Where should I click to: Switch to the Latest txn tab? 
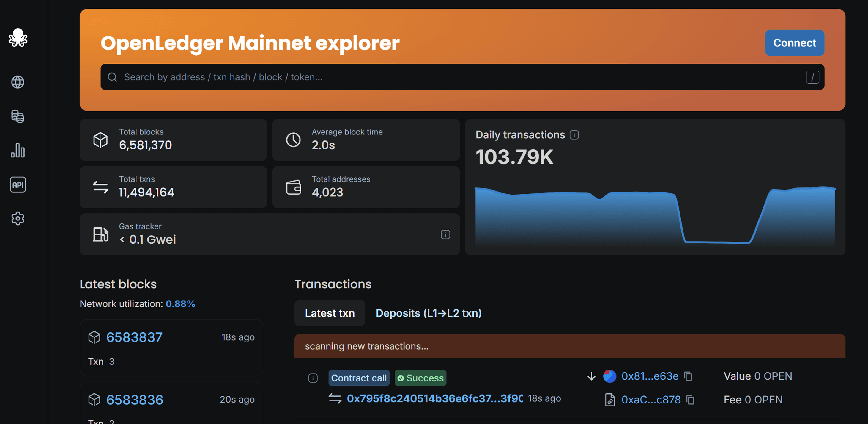329,313
